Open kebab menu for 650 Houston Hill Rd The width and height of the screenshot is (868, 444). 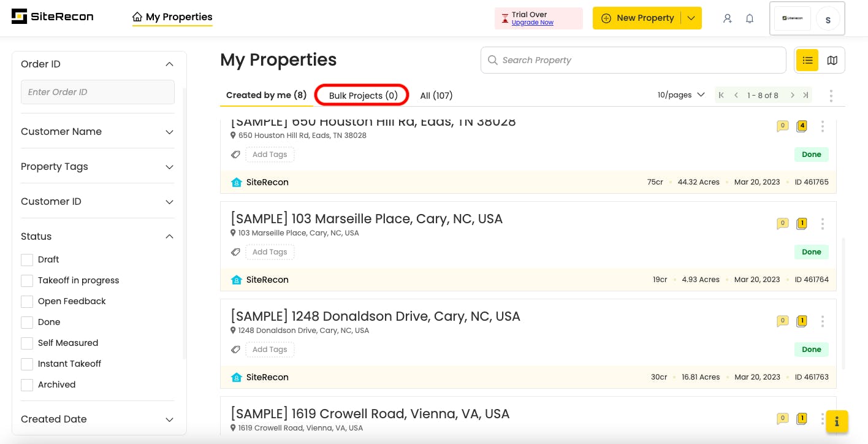[823, 126]
